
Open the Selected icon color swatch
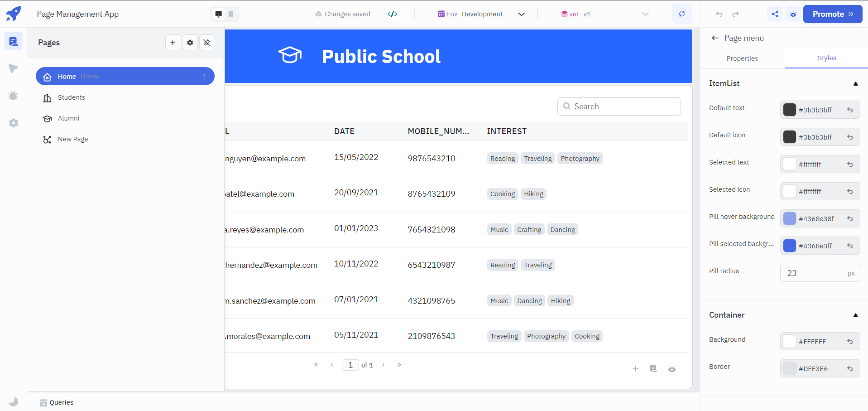coord(790,191)
